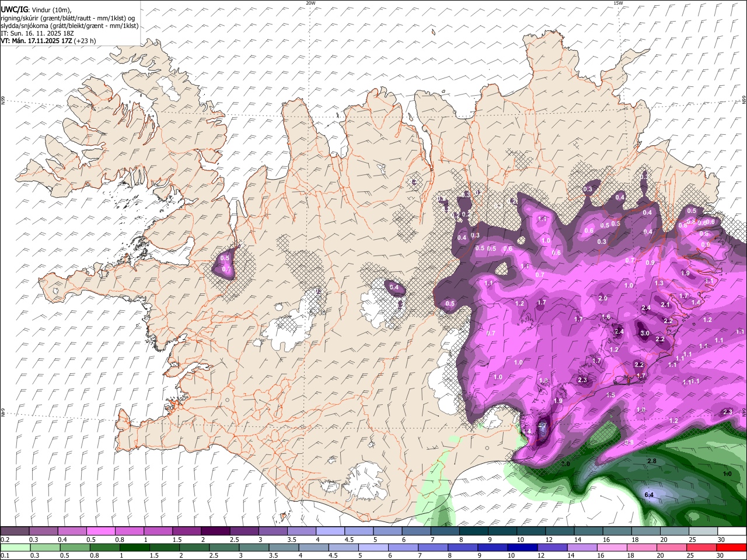This screenshot has height=560, width=747.
Task: Click the dark navy 10 swatch in lower legend
Action: (521, 547)
